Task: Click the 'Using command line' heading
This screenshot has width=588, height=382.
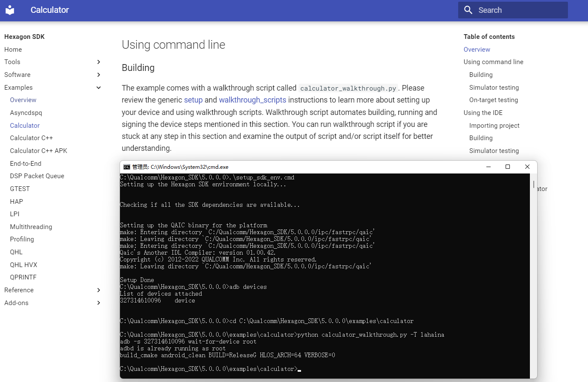Action: tap(173, 45)
